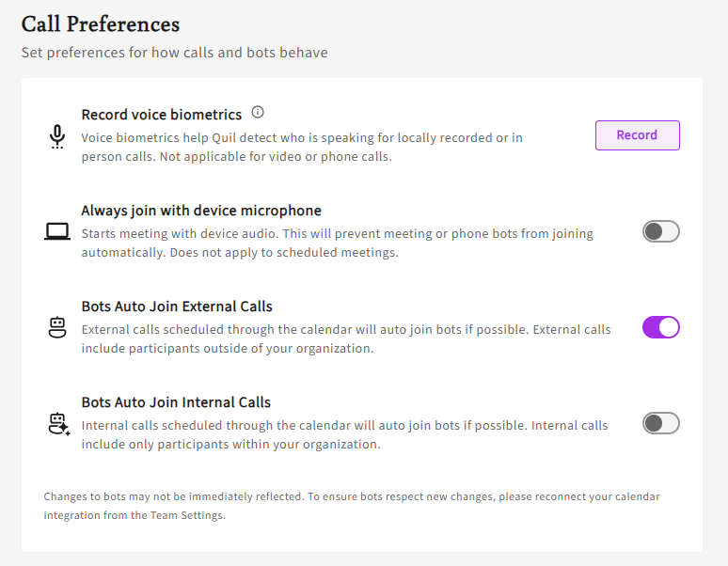728x566 pixels.
Task: Click the Internal calls description paragraph
Action: click(345, 435)
